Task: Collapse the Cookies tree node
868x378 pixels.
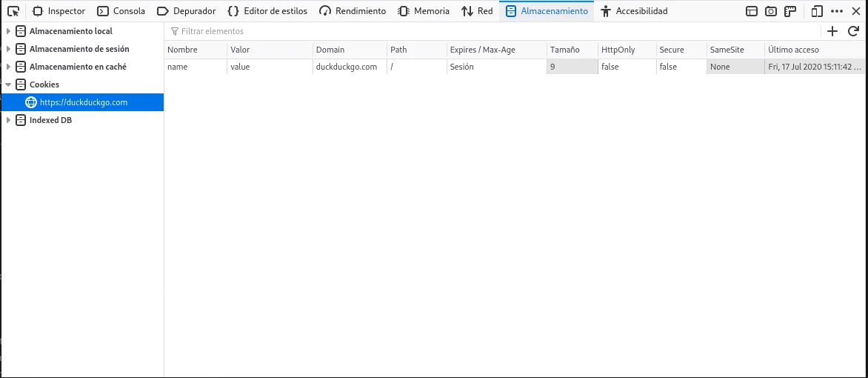Action: point(8,84)
